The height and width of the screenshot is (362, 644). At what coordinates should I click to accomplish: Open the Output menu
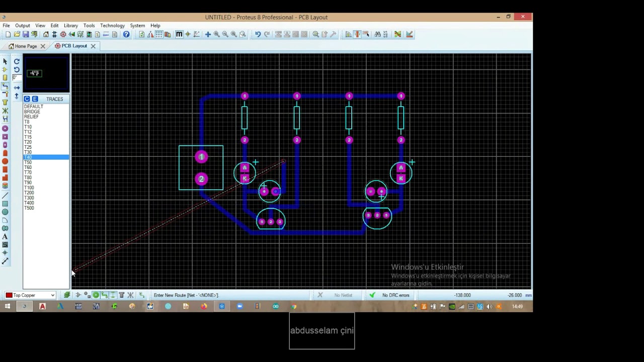[x=23, y=26]
